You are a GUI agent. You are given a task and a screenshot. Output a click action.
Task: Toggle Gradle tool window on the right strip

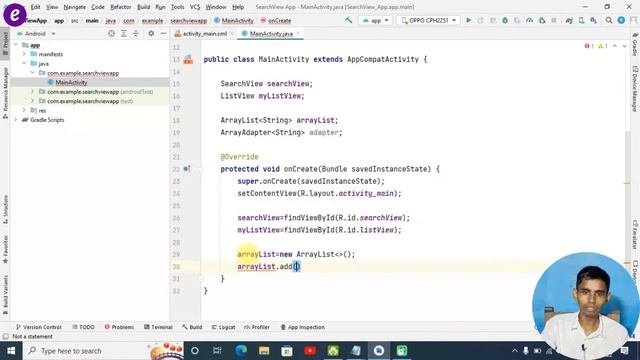point(635,44)
